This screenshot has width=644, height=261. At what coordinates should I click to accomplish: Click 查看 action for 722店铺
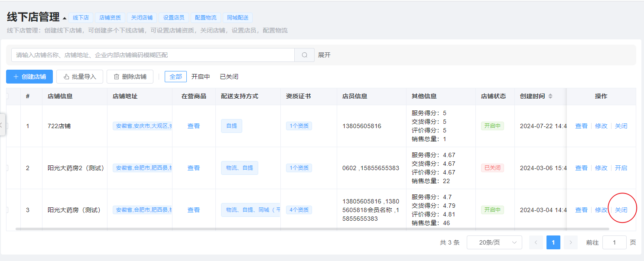click(581, 126)
